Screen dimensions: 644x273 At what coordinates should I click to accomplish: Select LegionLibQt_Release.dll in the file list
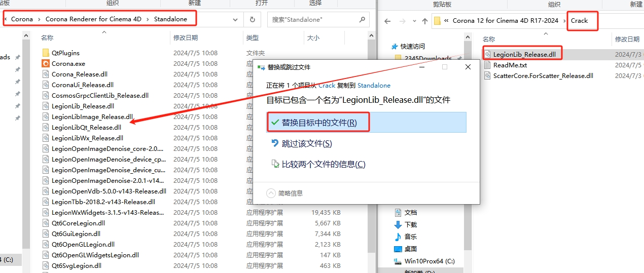pos(86,127)
